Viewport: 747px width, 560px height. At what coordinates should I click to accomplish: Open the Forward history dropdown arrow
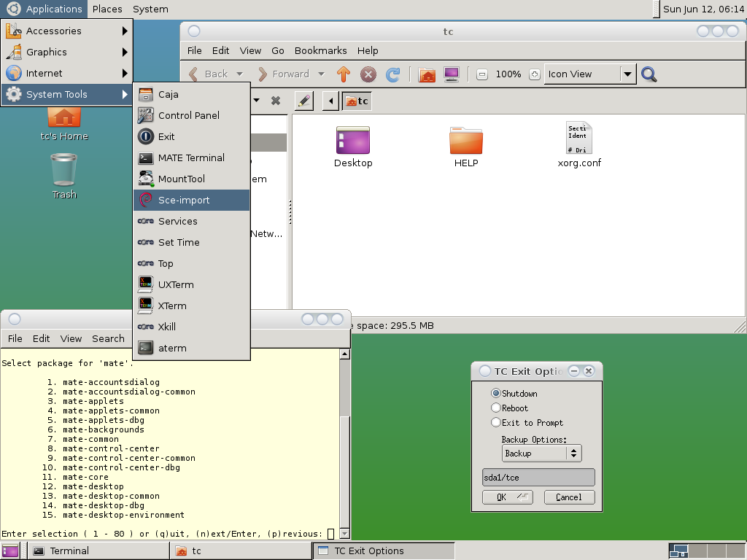pyautogui.click(x=321, y=74)
